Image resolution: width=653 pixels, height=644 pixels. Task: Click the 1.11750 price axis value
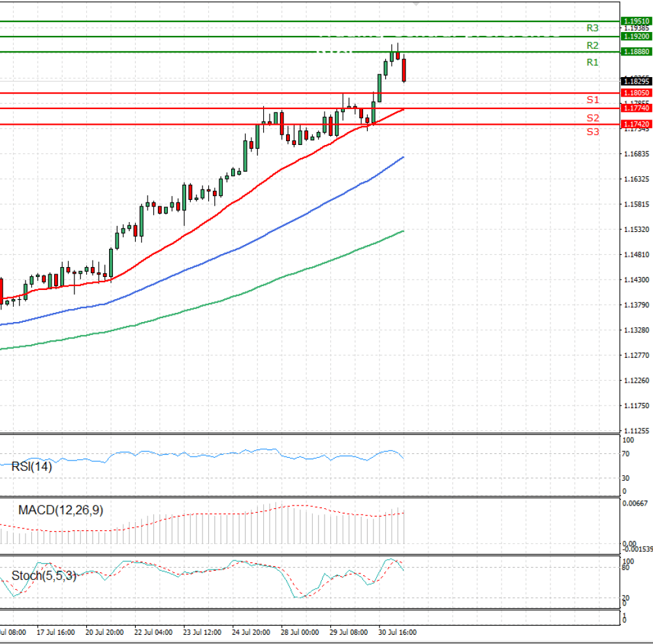[636, 406]
